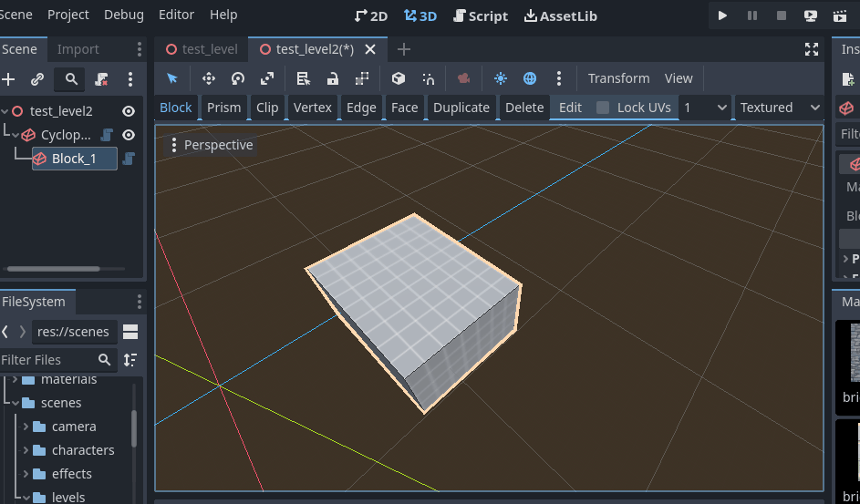Select the Prism tool button
The height and width of the screenshot is (504, 860).
[x=223, y=108]
